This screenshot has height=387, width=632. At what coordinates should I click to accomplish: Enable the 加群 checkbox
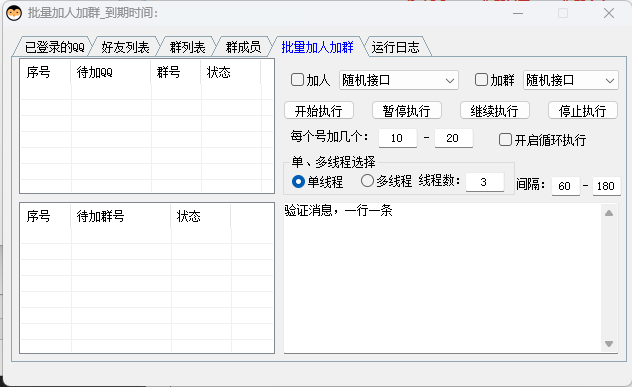pyautogui.click(x=481, y=79)
